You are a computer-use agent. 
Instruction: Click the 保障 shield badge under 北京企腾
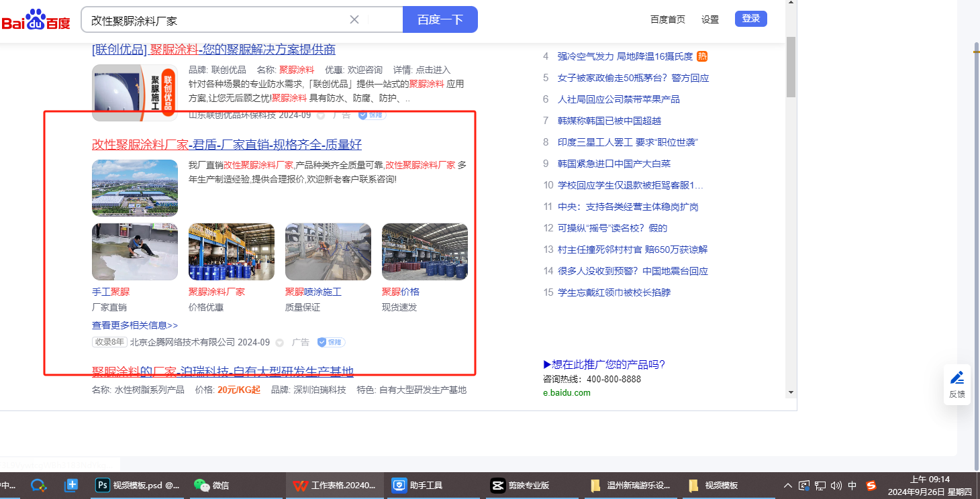[x=331, y=342]
